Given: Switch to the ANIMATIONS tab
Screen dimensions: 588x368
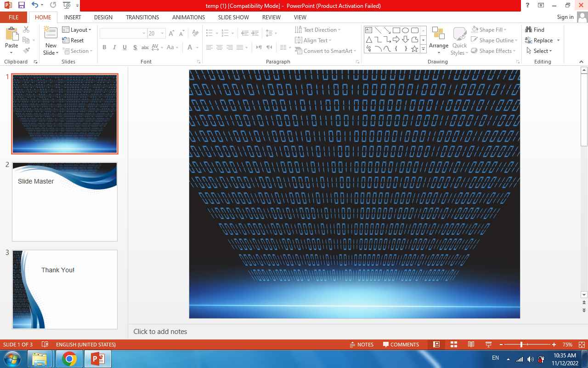Looking at the screenshot, I should click(x=188, y=17).
